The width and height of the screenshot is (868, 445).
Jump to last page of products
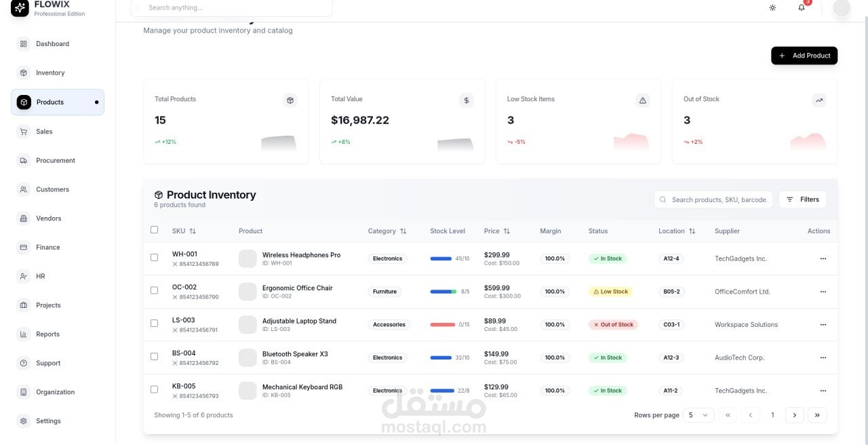(817, 415)
